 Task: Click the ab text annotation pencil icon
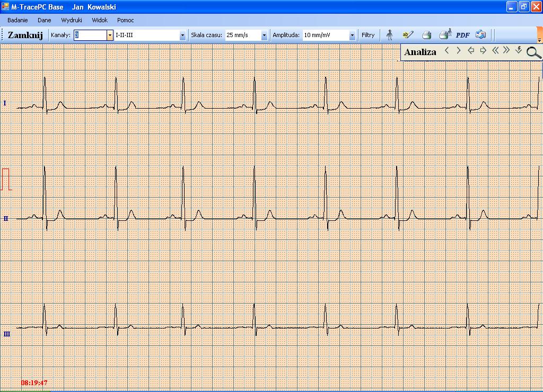[x=408, y=34]
